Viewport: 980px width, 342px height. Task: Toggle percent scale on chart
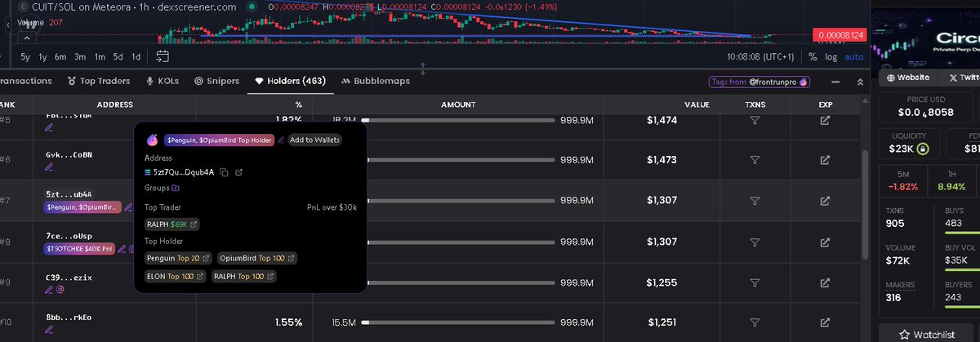click(x=813, y=57)
